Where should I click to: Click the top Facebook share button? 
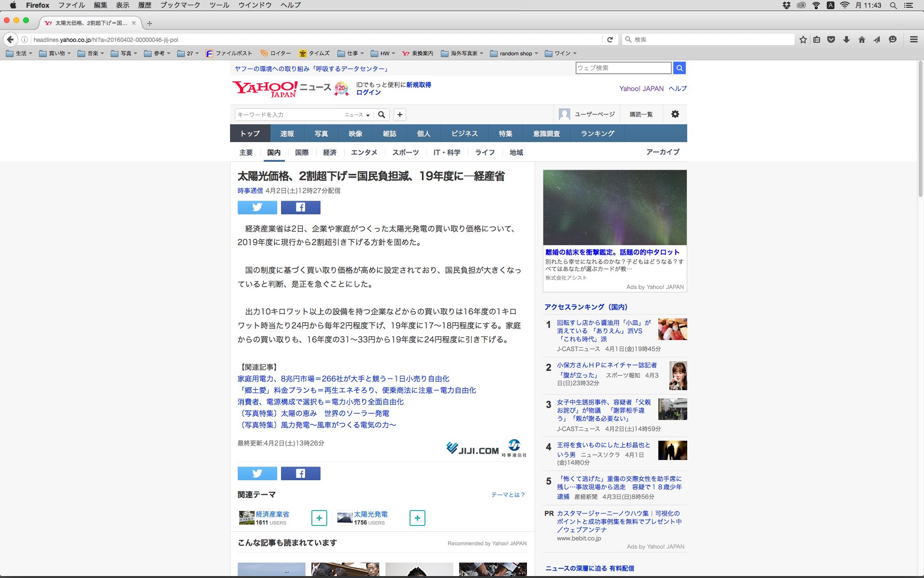click(300, 208)
